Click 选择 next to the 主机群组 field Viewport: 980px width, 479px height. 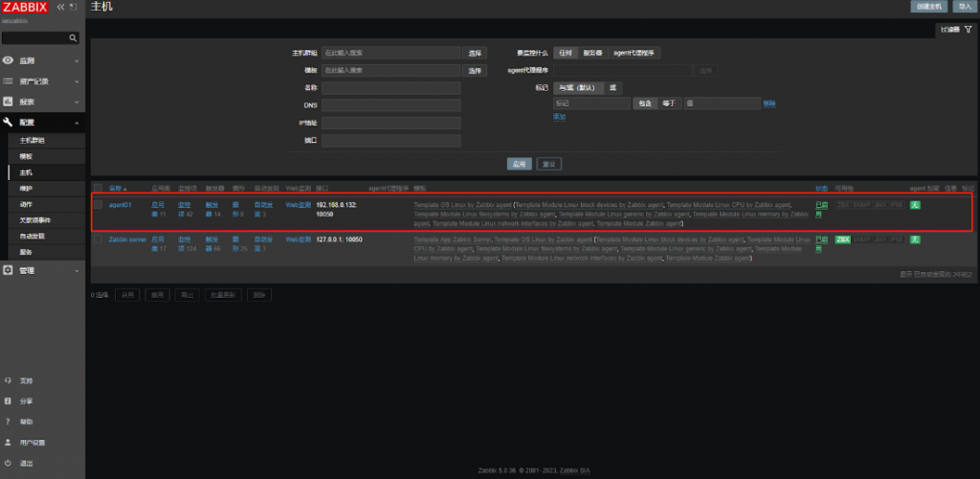tap(475, 53)
